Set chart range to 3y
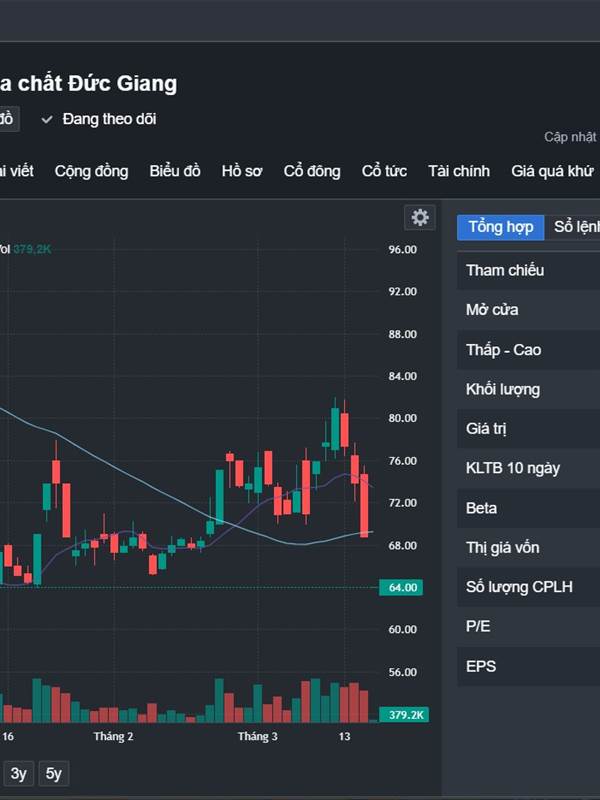The height and width of the screenshot is (800, 600). click(x=19, y=773)
